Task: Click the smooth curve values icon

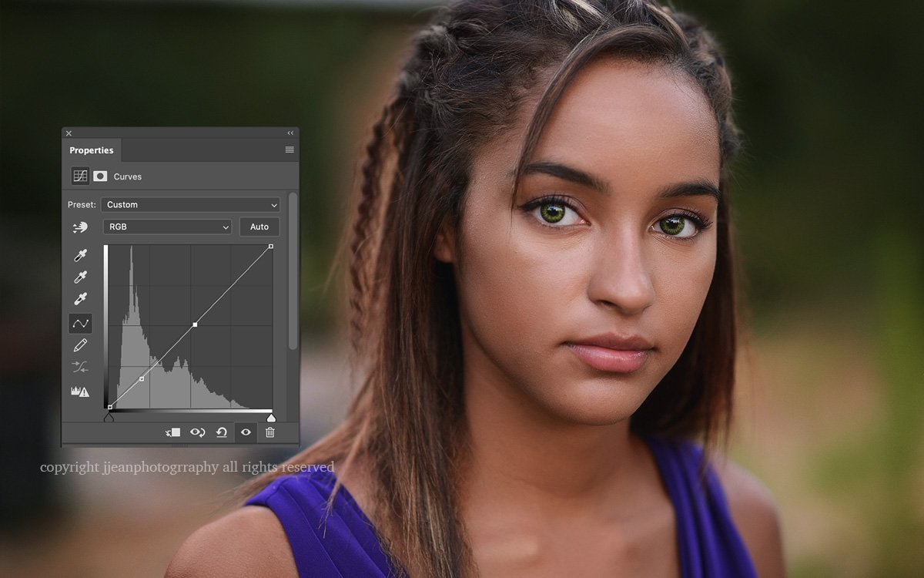Action: (80, 368)
